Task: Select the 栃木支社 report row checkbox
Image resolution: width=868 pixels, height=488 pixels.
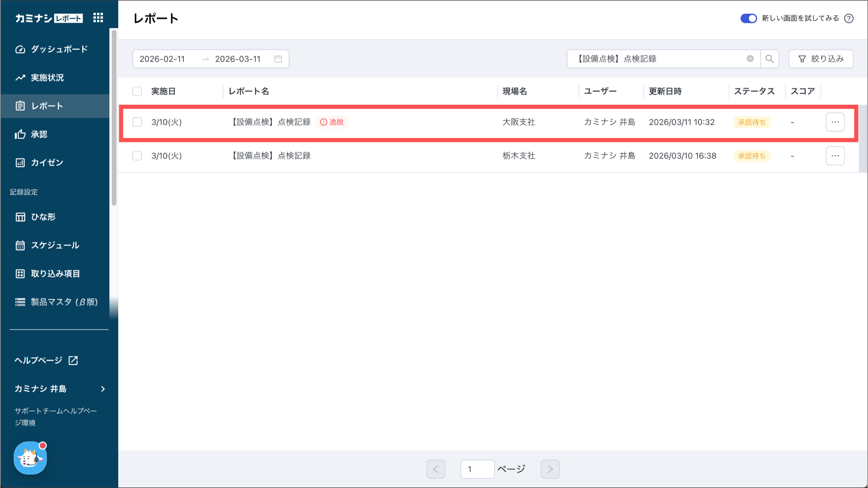Action: coord(137,156)
